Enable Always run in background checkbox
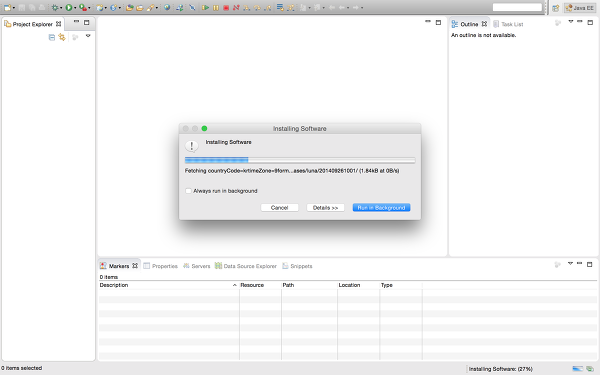The height and width of the screenshot is (375, 600). (188, 191)
